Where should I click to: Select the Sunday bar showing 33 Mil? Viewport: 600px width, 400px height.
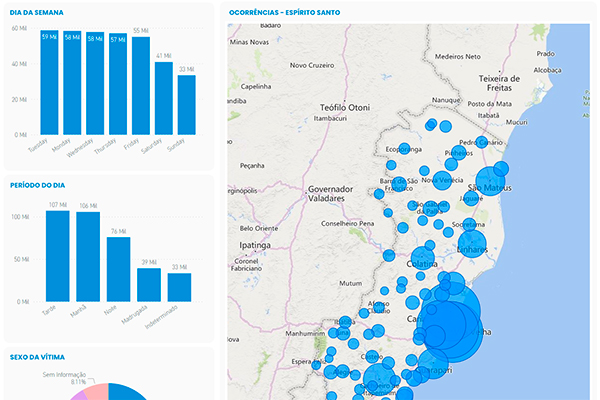pyautogui.click(x=187, y=104)
